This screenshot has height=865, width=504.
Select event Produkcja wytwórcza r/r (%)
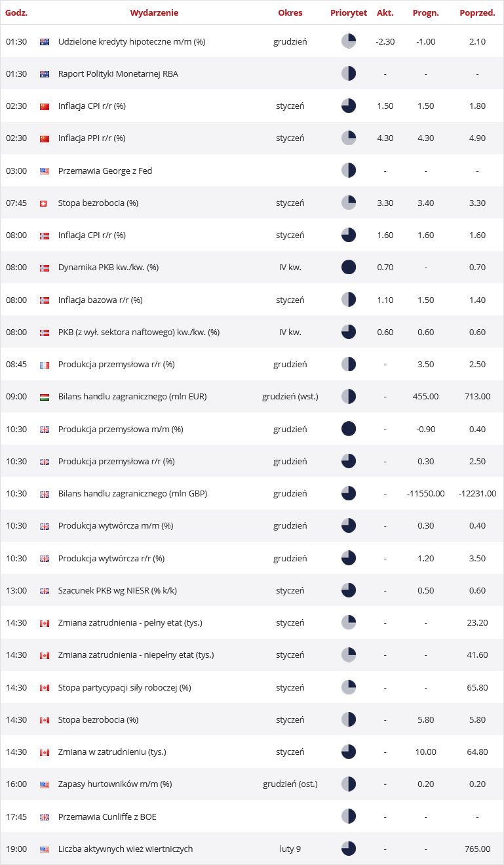[x=111, y=558]
